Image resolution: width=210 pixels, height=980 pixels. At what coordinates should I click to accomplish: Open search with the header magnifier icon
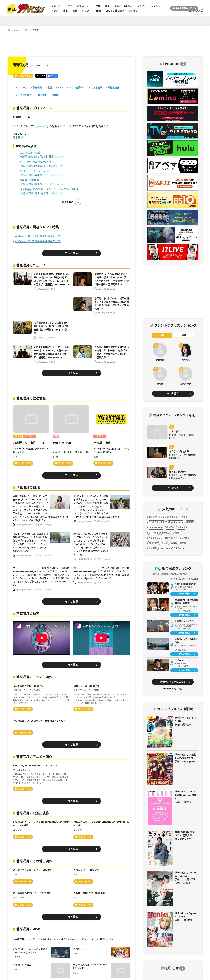click(x=201, y=8)
